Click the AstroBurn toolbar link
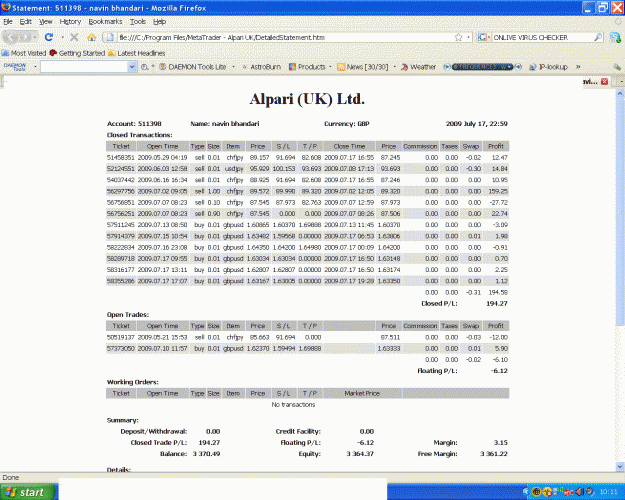This screenshot has height=500, width=625. click(261, 67)
